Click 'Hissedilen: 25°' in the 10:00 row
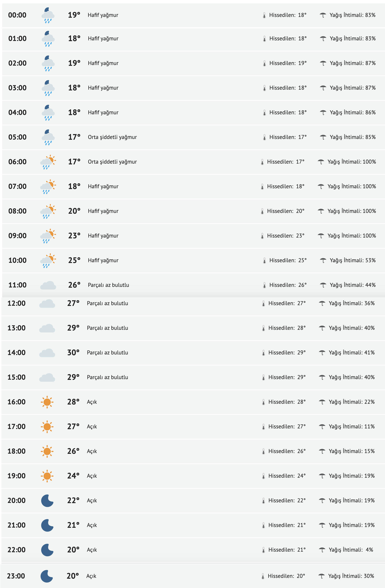This screenshot has width=385, height=588. pyautogui.click(x=288, y=260)
